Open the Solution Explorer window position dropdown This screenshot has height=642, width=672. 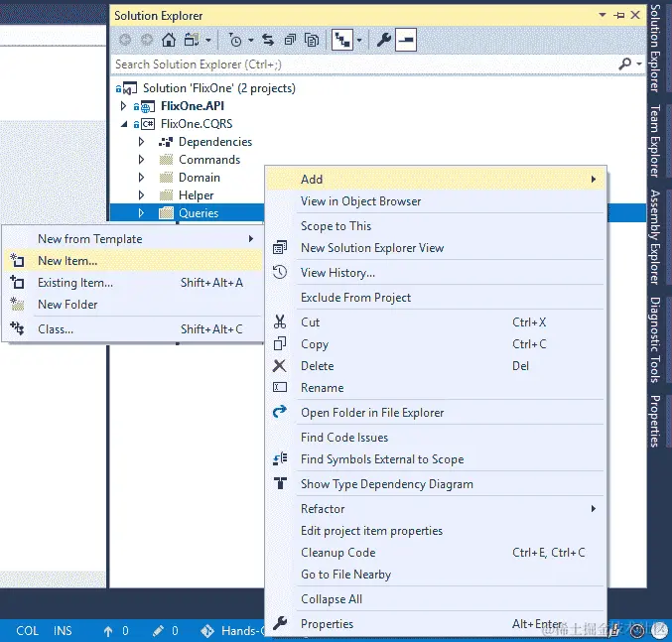603,15
